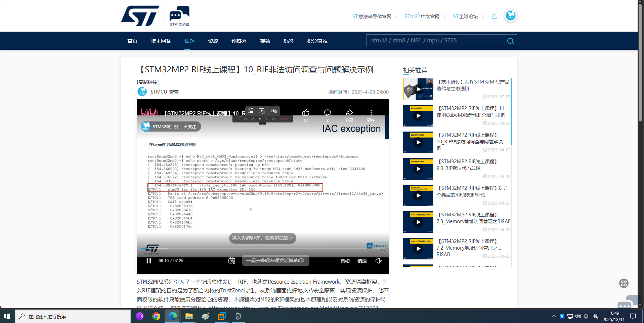Viewport: 644px width, 323px height.
Task: Click the search magnifier icon
Action: (510, 41)
